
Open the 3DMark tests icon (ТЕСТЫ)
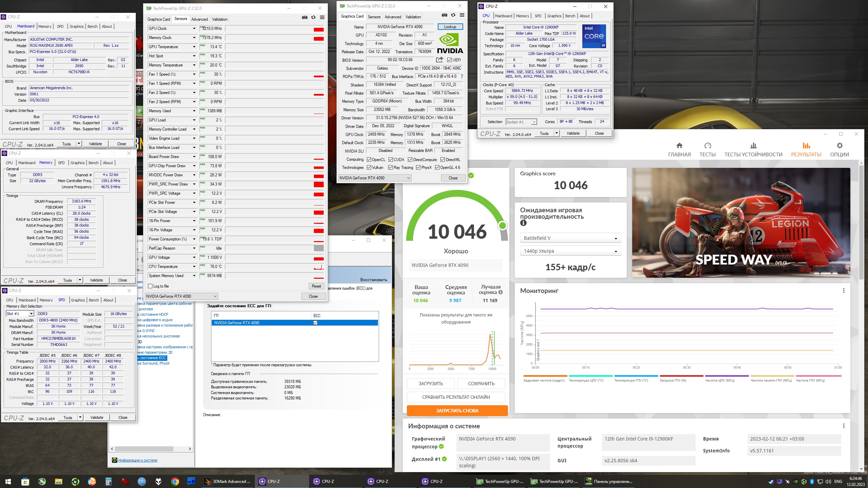pos(707,145)
